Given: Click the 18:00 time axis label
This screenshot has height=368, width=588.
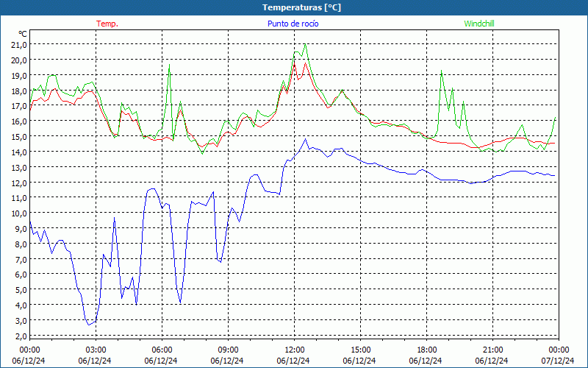Looking at the screenshot, I should coord(427,350).
